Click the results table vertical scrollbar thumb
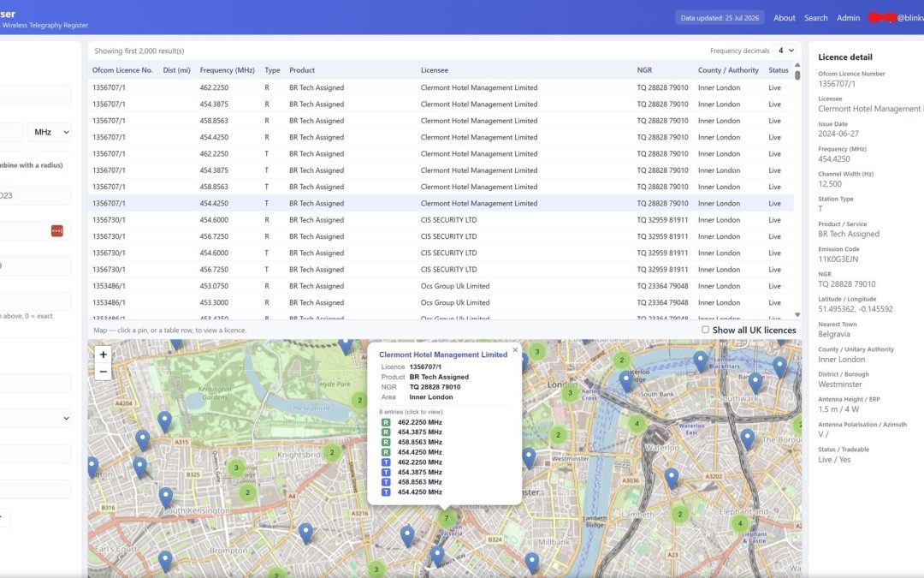This screenshot has width=924, height=578. point(797,74)
